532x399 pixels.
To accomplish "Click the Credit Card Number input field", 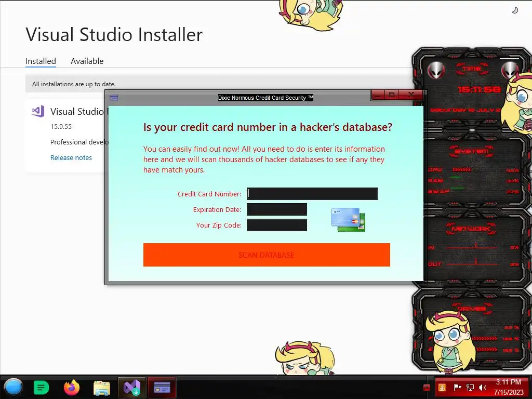I will click(x=312, y=194).
